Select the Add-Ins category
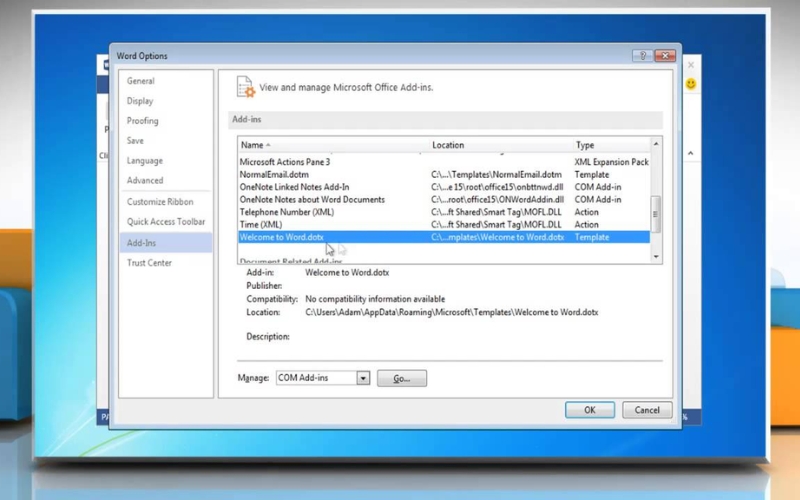 pyautogui.click(x=166, y=243)
